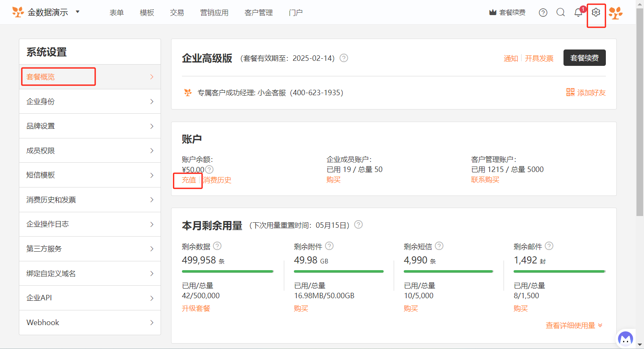
Task: Open the 门户 menu item
Action: click(x=296, y=13)
